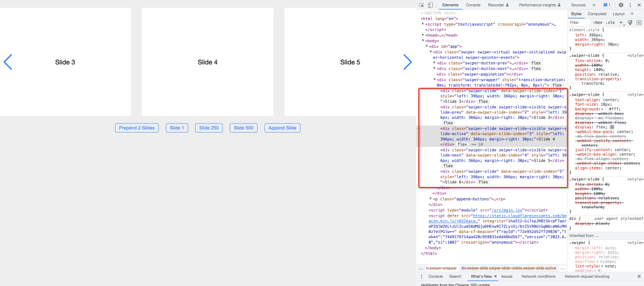Select the Styles tab
The height and width of the screenshot is (286, 644).
click(576, 14)
